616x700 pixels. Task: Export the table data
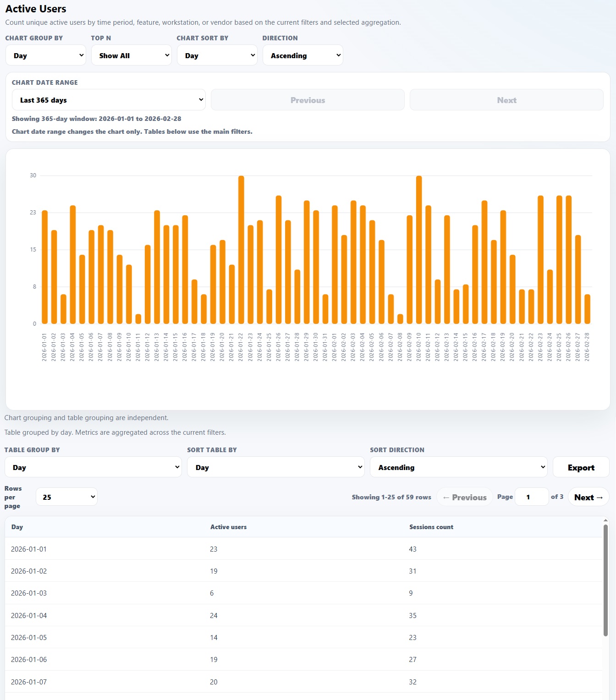(581, 467)
